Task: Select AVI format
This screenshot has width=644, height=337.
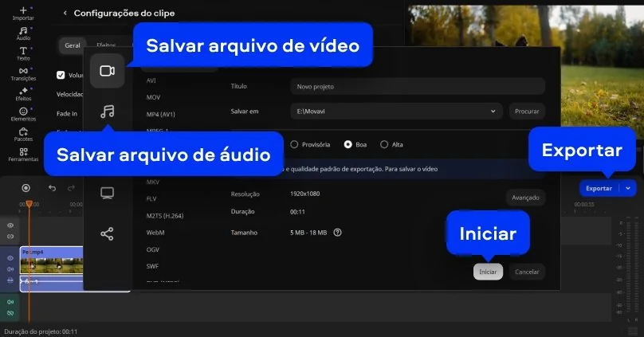Action: pyautogui.click(x=151, y=80)
